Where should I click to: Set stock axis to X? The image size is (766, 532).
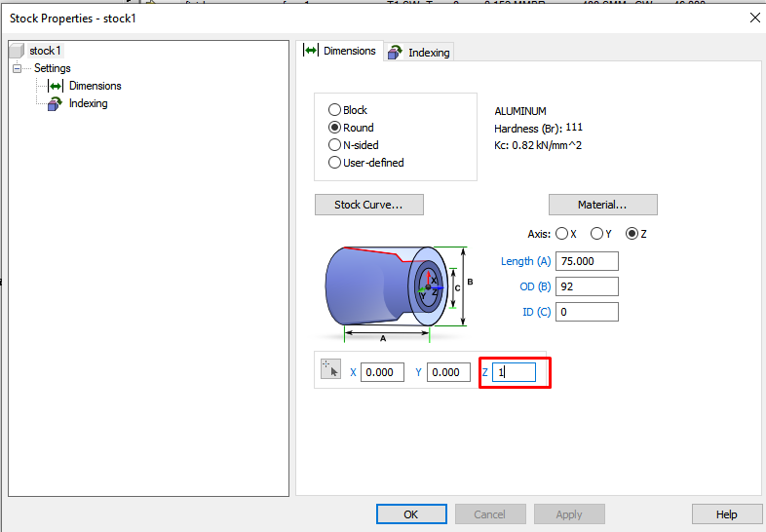point(561,234)
